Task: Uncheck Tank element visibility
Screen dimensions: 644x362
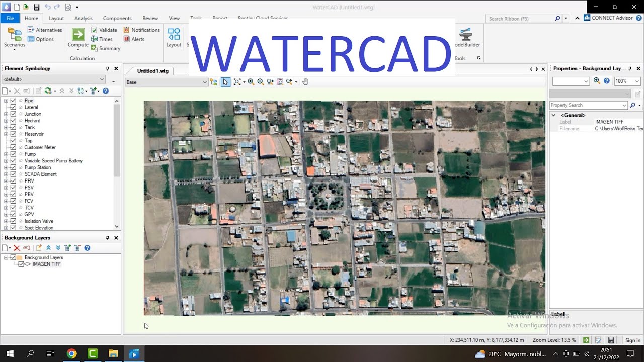Action: click(14, 127)
